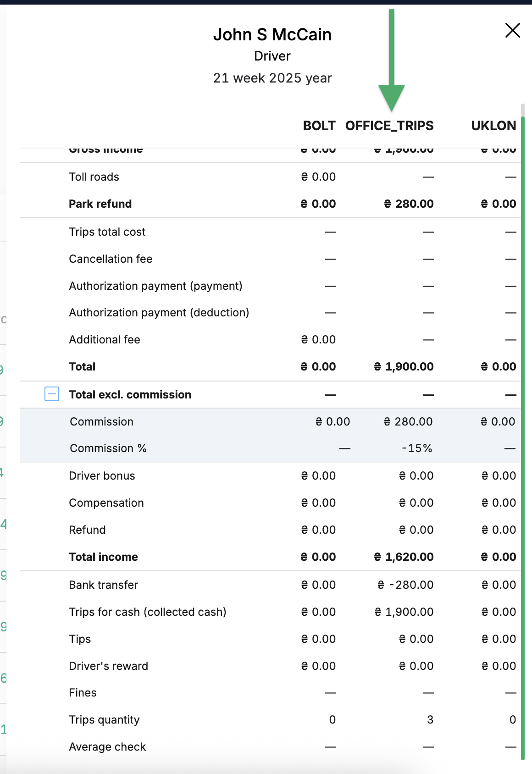Select the Trips quantity OFFICE_TRIPS value 3
The height and width of the screenshot is (774, 532).
430,720
